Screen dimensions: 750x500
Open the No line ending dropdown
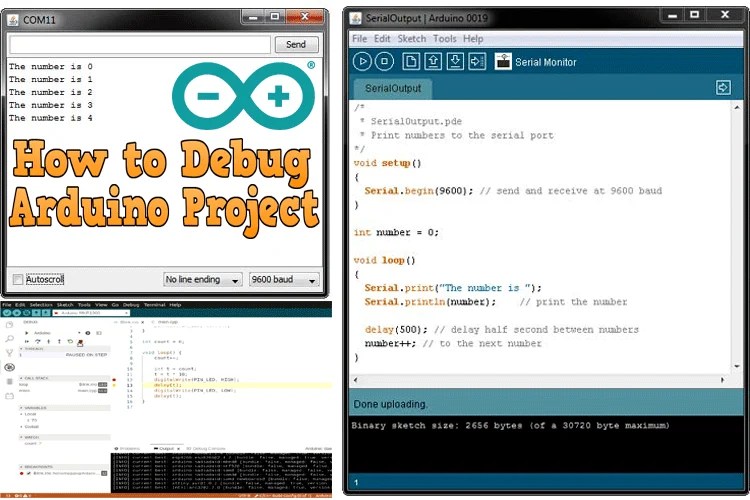coord(202,279)
